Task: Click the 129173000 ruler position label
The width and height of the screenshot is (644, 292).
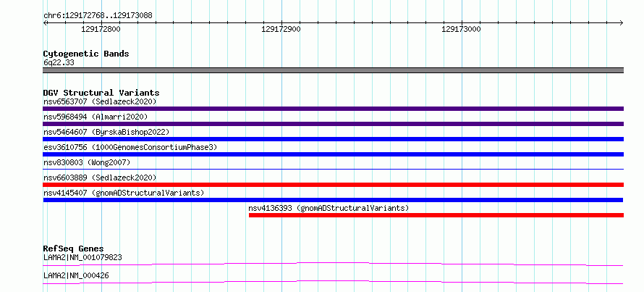Action: coord(461,29)
